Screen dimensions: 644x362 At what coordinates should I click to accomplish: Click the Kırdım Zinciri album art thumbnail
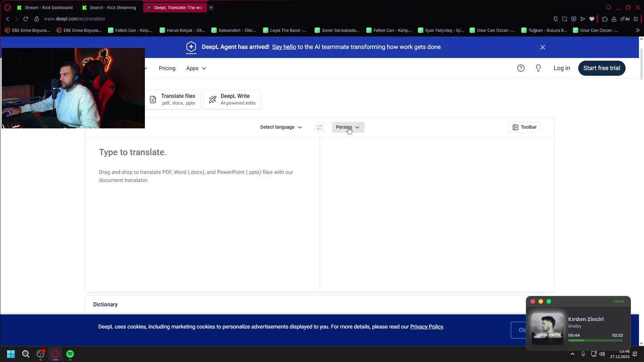547,328
